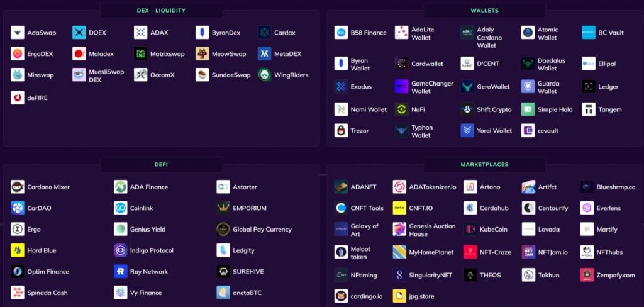Click the Trezor lock icon
The image size is (644, 307).
(341, 130)
